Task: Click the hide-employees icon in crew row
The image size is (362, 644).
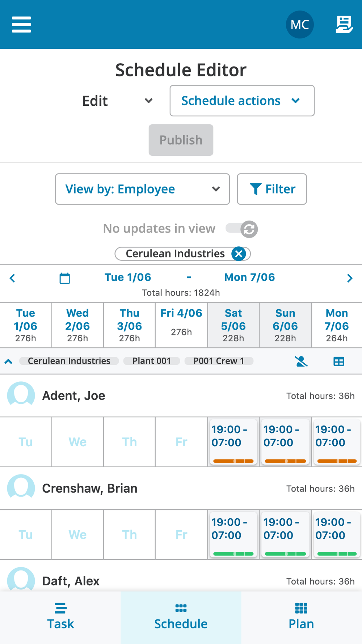Action: pyautogui.click(x=301, y=361)
